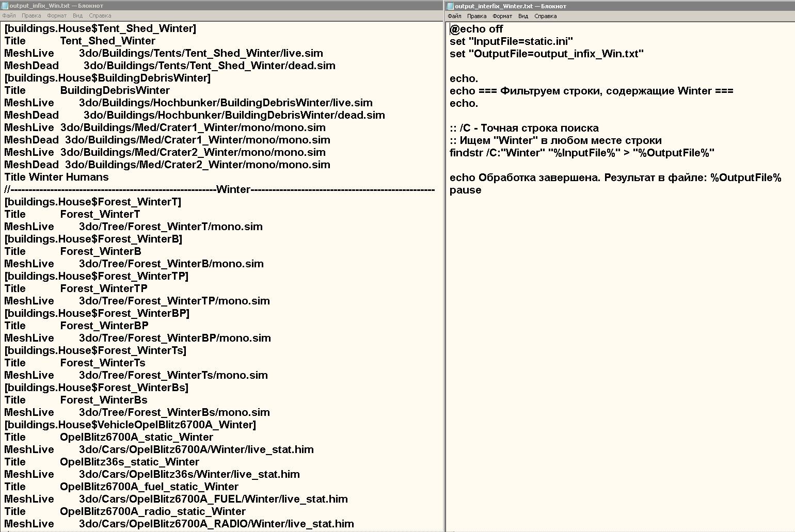The width and height of the screenshot is (795, 532).
Task: Click the line "Title Forest_WinterTs"
Action: pos(75,363)
